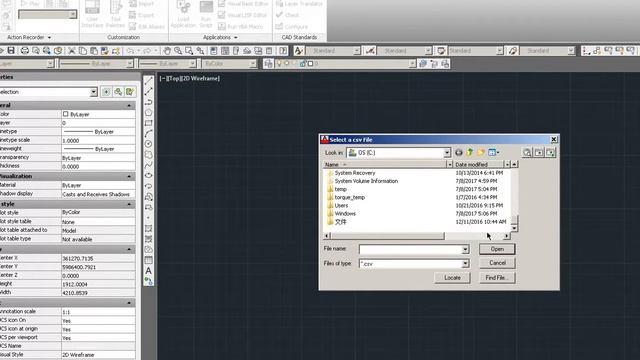Select the Polygon draw tool

tap(149, 112)
